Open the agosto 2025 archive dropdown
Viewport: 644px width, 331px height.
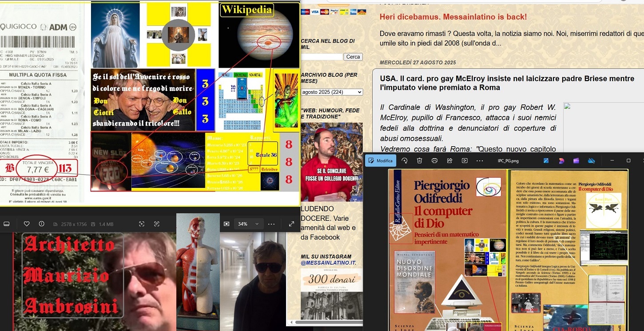coord(331,92)
